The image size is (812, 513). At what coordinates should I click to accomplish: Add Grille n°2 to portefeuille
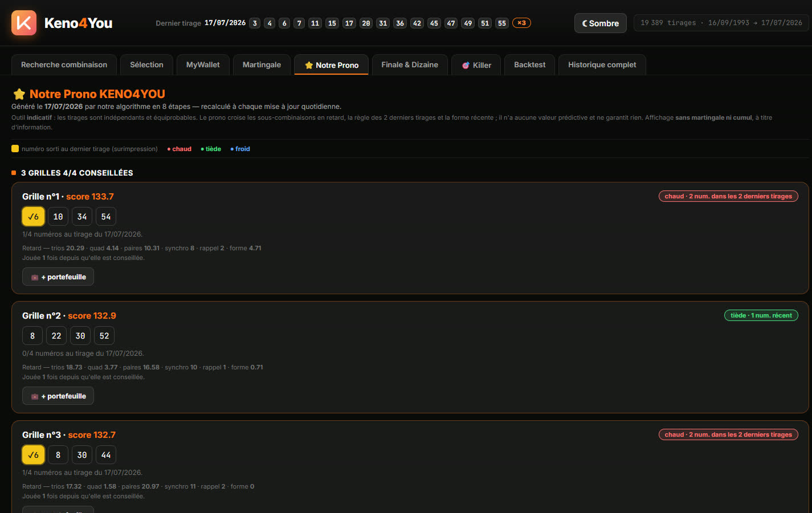tap(58, 396)
